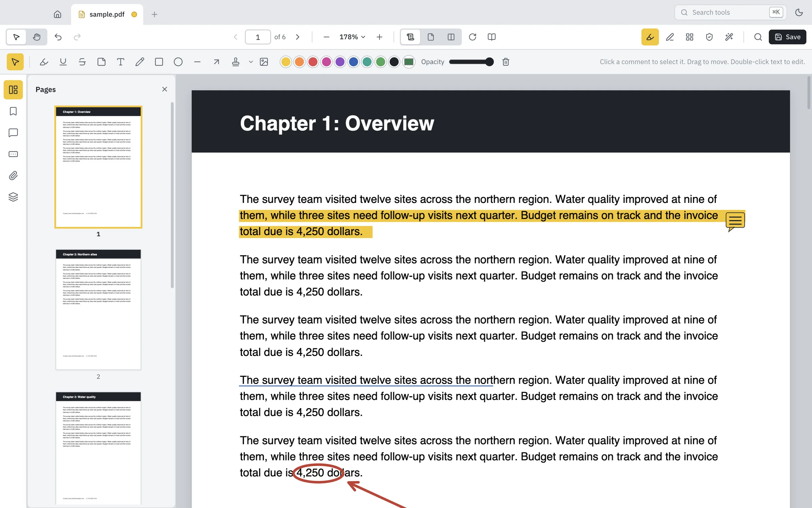Go to the next page chevron
Screen dimensions: 812x508
coord(298,37)
